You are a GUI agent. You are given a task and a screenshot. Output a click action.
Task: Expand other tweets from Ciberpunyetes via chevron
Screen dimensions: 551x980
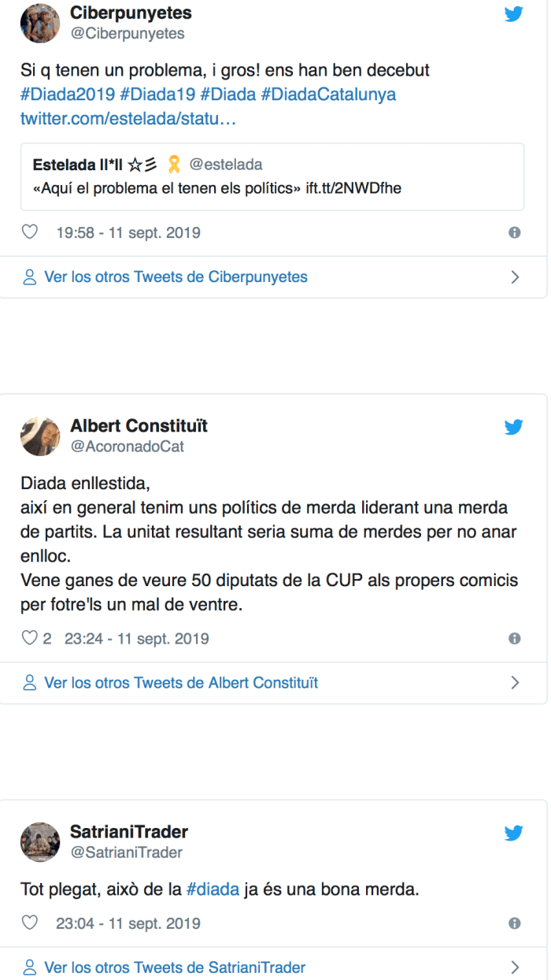pos(516,277)
